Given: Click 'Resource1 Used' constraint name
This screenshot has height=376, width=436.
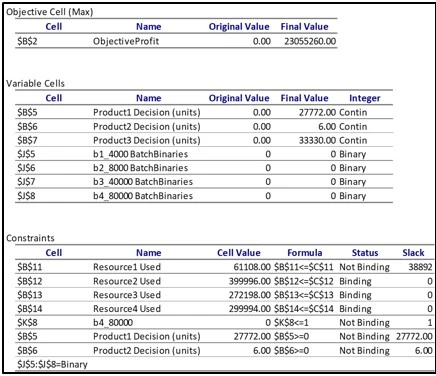Looking at the screenshot, I should pos(127,267).
